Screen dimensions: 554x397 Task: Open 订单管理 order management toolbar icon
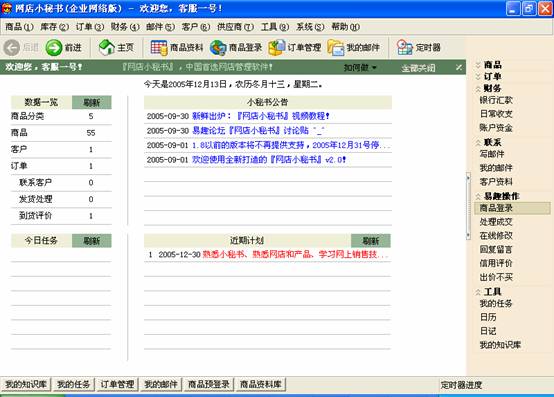[277, 48]
